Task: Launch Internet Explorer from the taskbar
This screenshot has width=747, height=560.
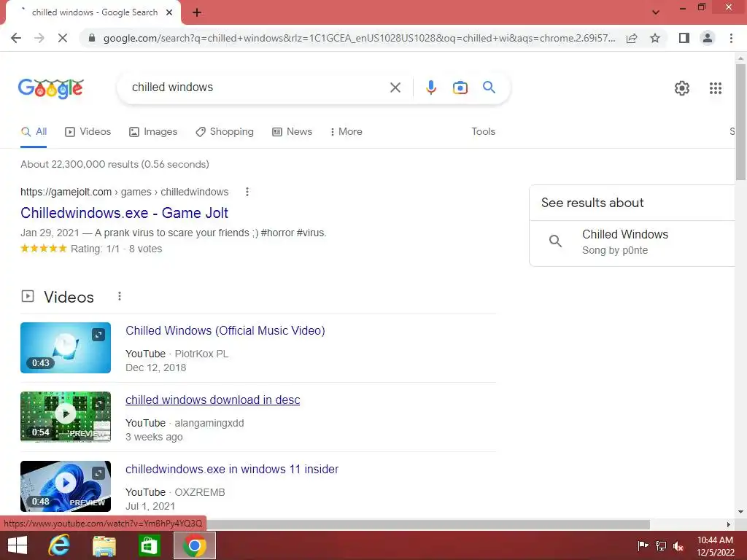Action: click(59, 545)
